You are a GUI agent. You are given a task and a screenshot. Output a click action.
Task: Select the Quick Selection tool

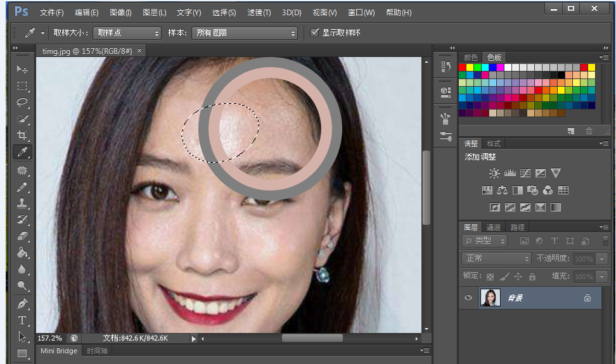pos(22,119)
